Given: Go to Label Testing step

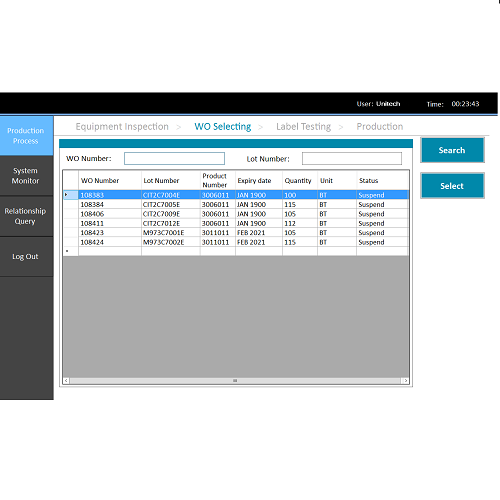Looking at the screenshot, I should 303,127.
